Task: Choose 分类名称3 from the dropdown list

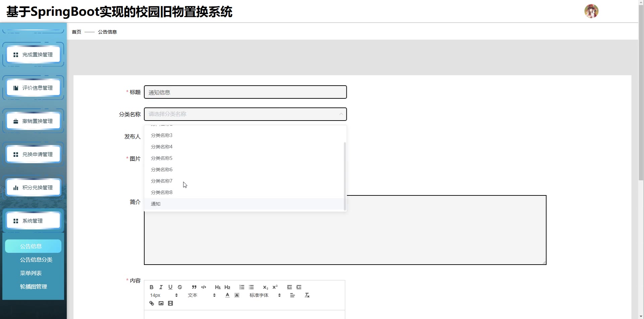Action: tap(244, 135)
